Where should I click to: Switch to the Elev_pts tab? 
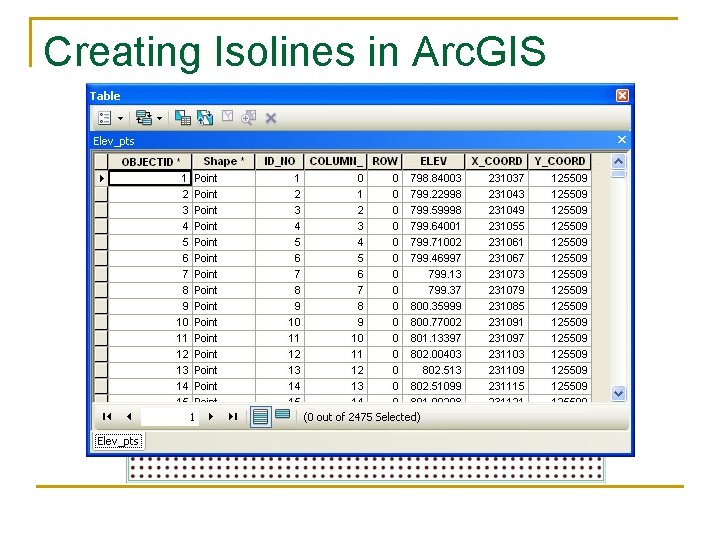(118, 441)
